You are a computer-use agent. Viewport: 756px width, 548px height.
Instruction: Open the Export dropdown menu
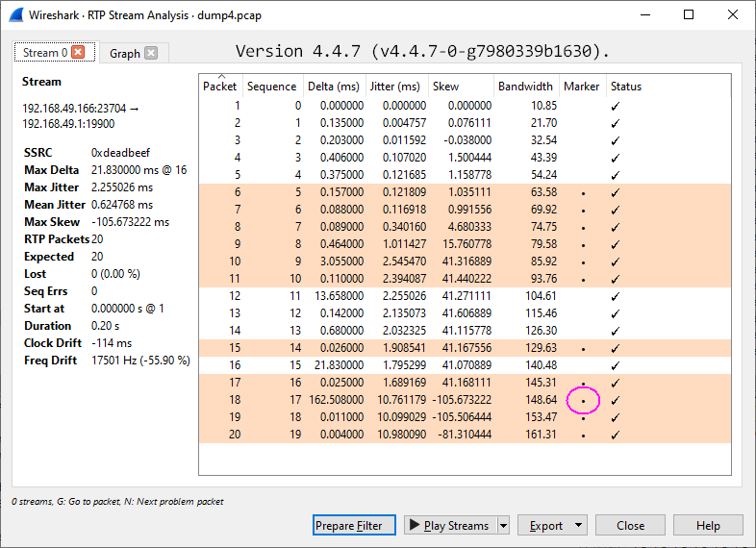552,525
